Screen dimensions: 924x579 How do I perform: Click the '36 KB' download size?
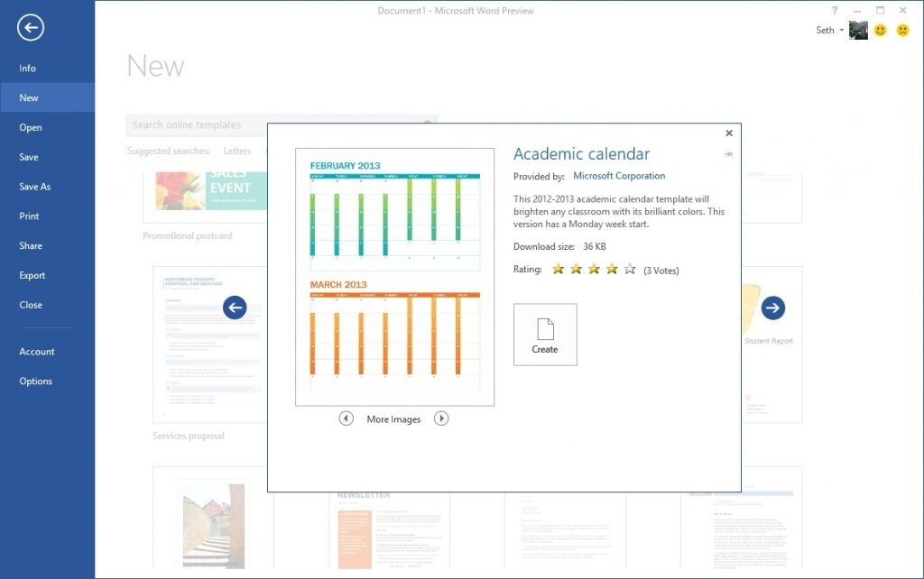(x=595, y=246)
